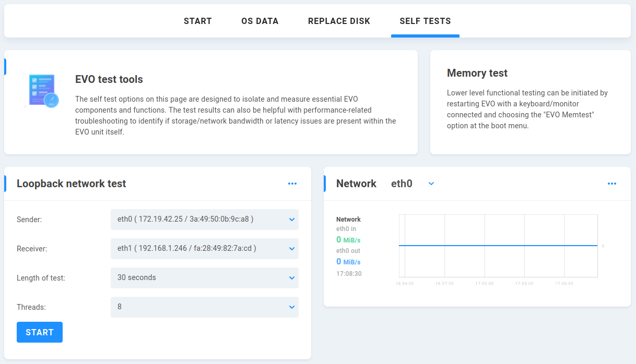The image size is (636, 364).
Task: Open Loopback network test three-dot menu
Action: (x=292, y=184)
